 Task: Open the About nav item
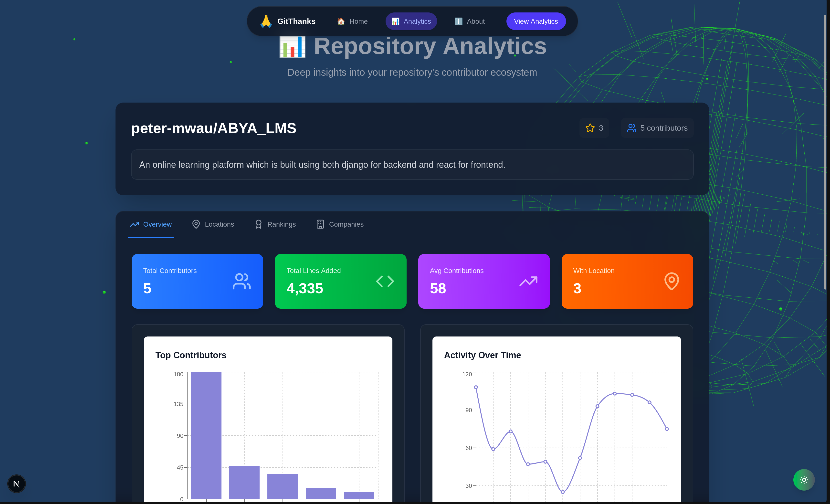coord(470,21)
